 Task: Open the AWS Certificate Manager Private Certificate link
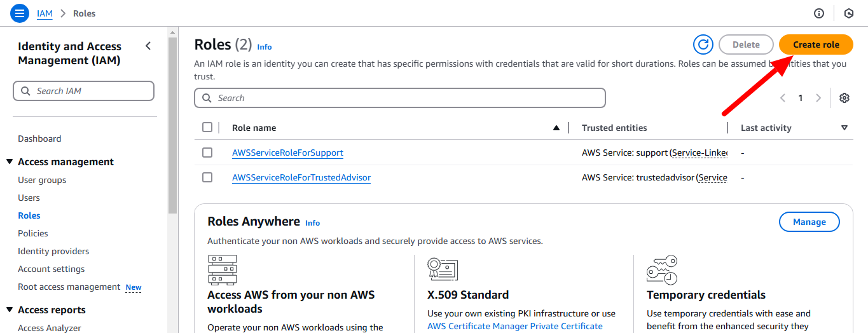[515, 326]
